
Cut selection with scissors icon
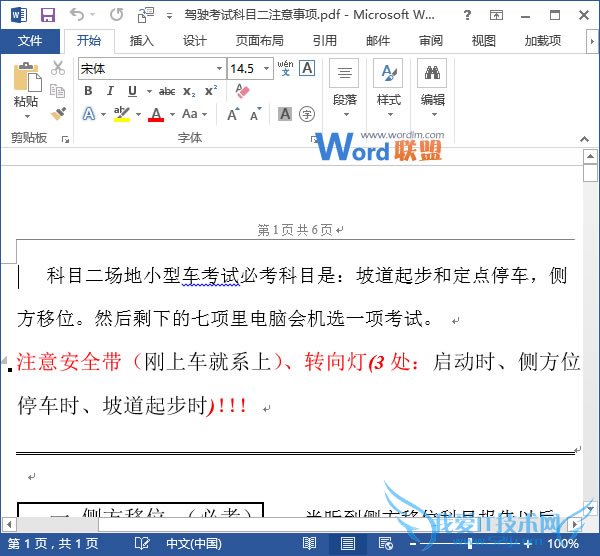(58, 68)
